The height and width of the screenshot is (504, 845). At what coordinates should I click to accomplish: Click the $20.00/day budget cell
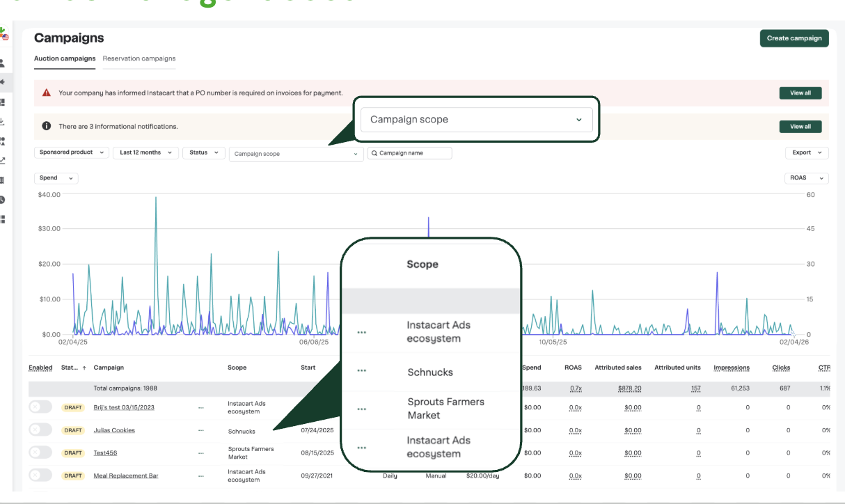[483, 476]
